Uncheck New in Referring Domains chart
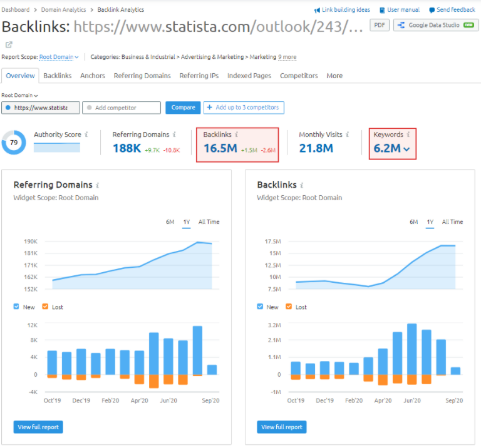 tap(16, 307)
